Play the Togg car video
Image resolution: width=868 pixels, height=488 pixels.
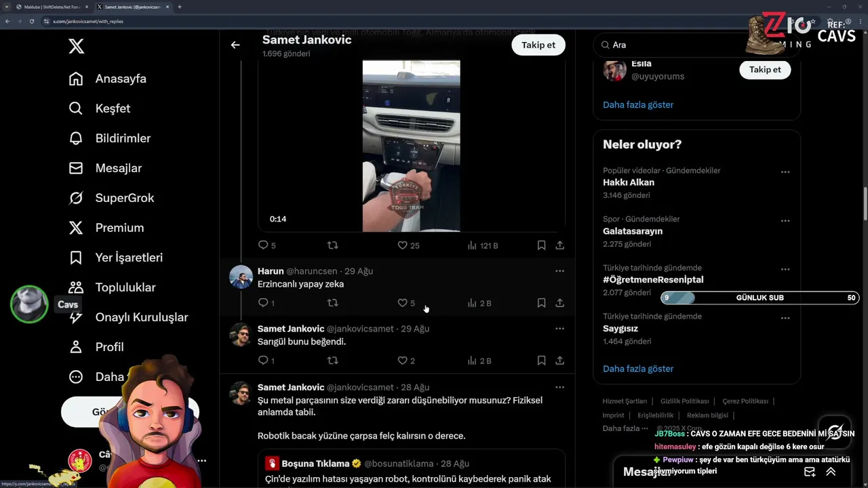point(411,146)
